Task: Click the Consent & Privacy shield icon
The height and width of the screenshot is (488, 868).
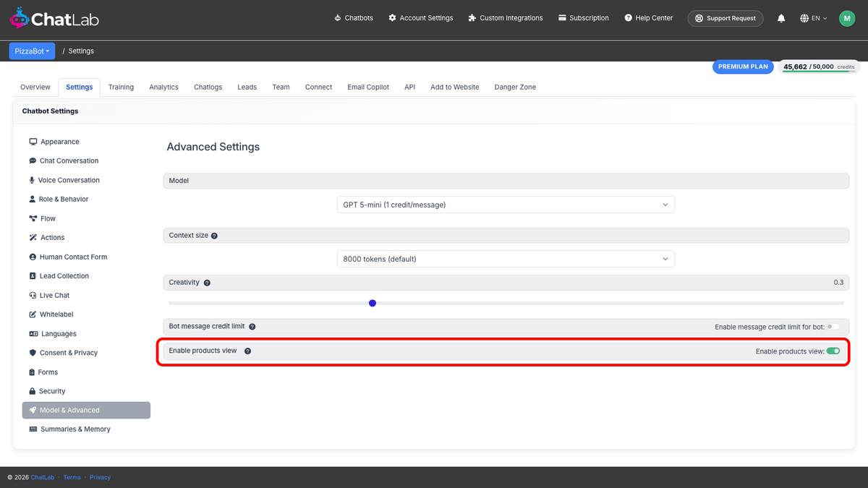Action: coord(33,353)
